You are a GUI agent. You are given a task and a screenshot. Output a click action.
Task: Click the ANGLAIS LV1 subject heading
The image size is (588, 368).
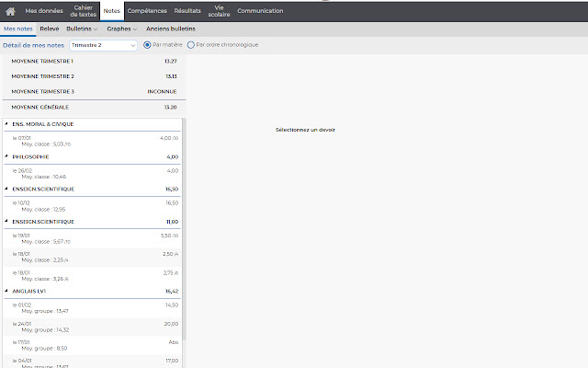click(28, 292)
